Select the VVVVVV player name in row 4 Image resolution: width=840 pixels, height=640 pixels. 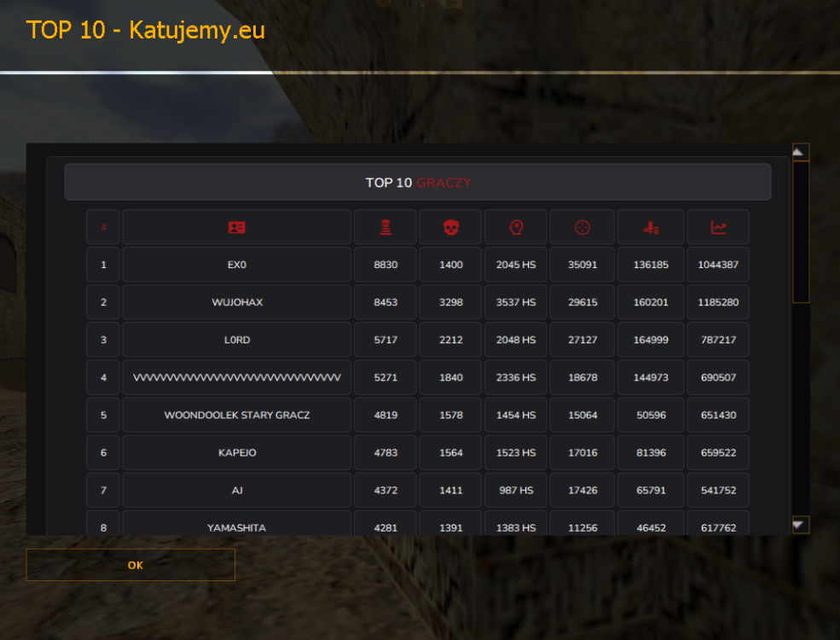[237, 377]
